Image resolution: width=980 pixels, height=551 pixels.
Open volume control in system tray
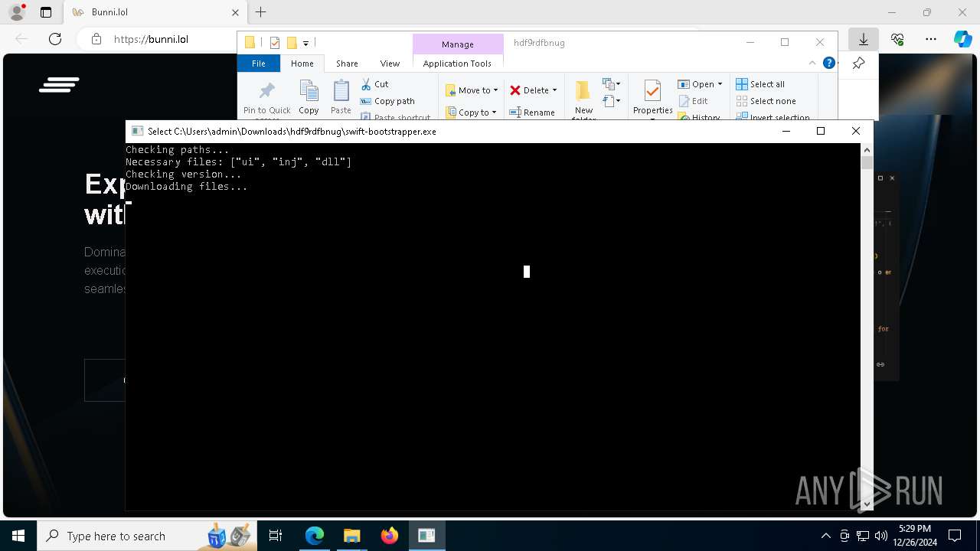click(880, 536)
